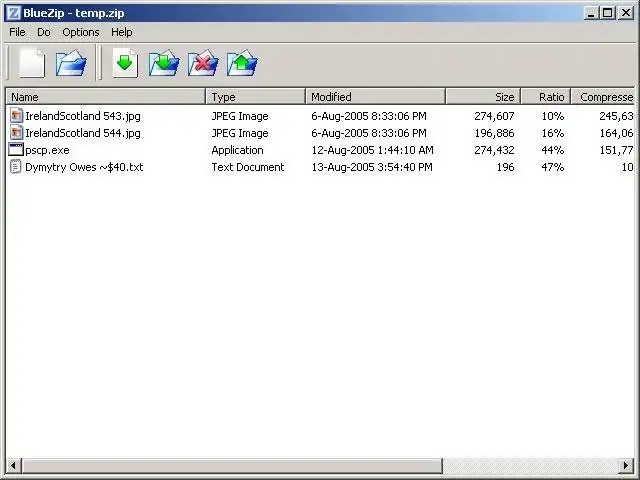Select file Dymytry Owes ~$40.txt
This screenshot has height=480, width=640.
[84, 167]
